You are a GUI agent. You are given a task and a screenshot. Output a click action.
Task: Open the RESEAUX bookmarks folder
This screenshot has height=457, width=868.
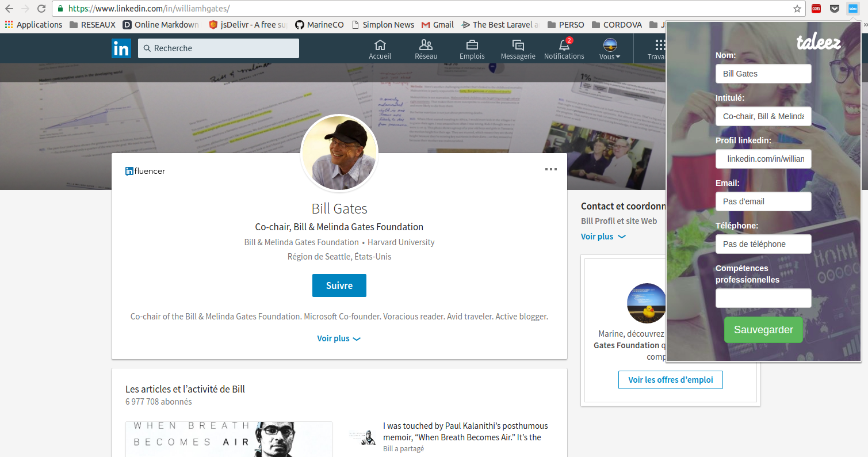92,25
